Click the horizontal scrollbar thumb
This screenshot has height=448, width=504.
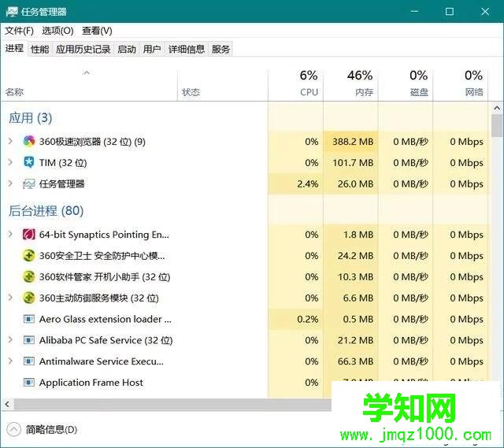click(x=172, y=404)
